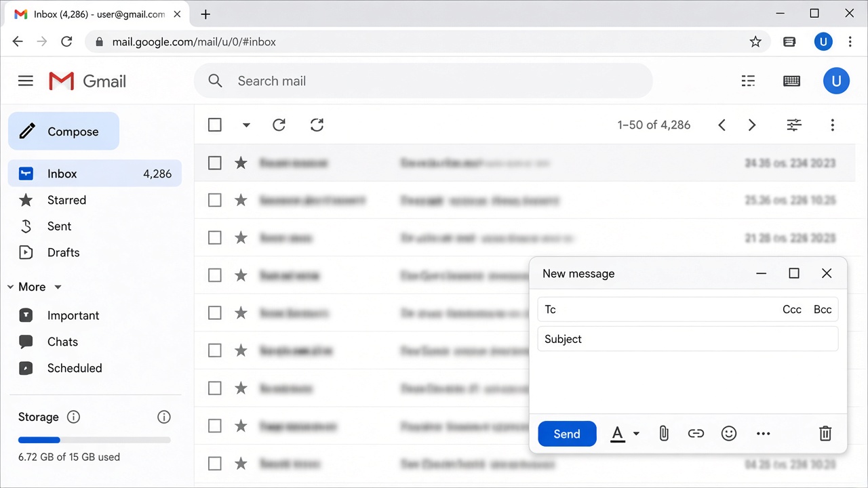Open the Gmail account avatar beside the keyboard icon
This screenshot has width=868, height=488.
(836, 81)
